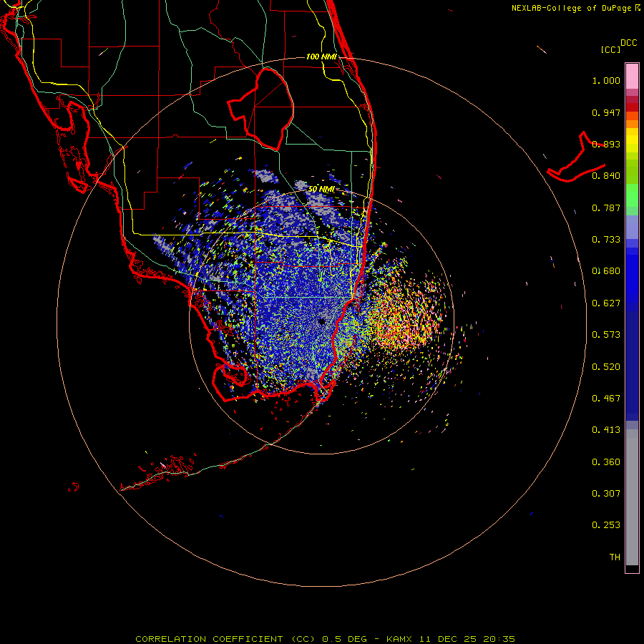Click the TH threshold legend label
This screenshot has width=644, height=644.
click(x=615, y=557)
